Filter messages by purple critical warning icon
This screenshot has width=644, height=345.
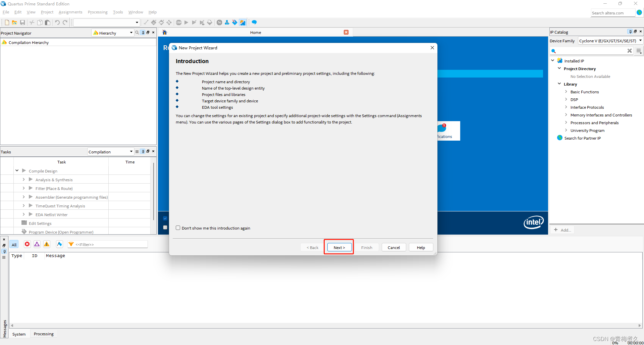pyautogui.click(x=37, y=244)
